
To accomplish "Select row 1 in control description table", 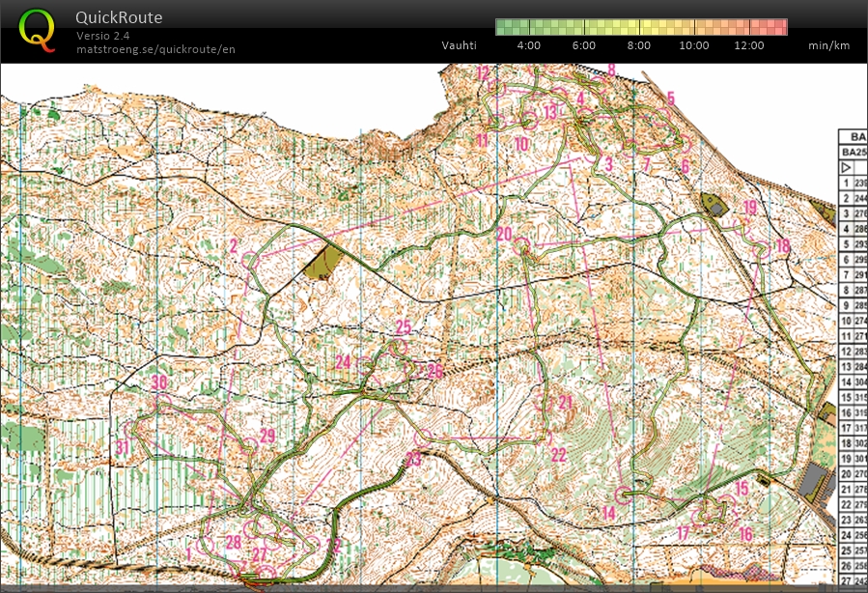I will point(851,183).
